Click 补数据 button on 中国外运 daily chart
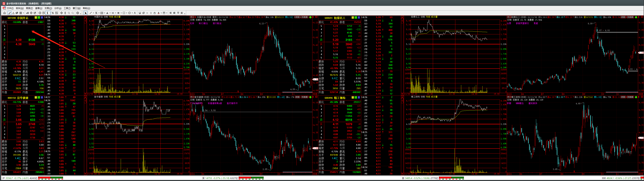The width and height of the screenshot is (644, 181). 305,17
